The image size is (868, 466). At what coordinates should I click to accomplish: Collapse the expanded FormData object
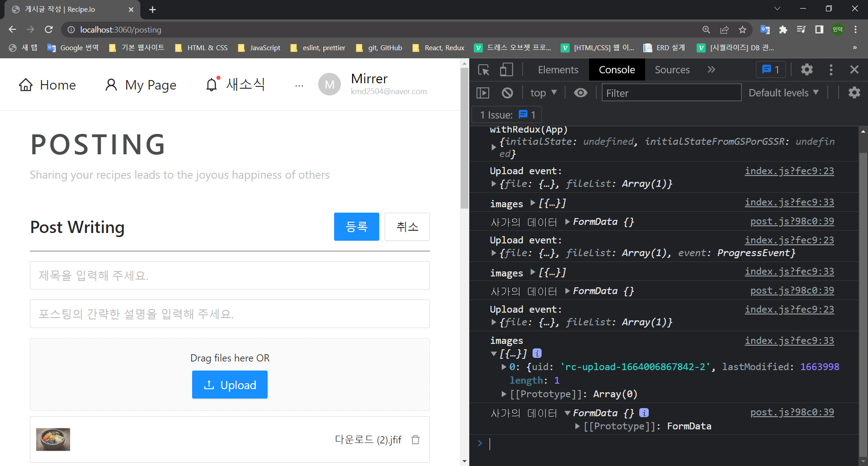[x=567, y=413]
